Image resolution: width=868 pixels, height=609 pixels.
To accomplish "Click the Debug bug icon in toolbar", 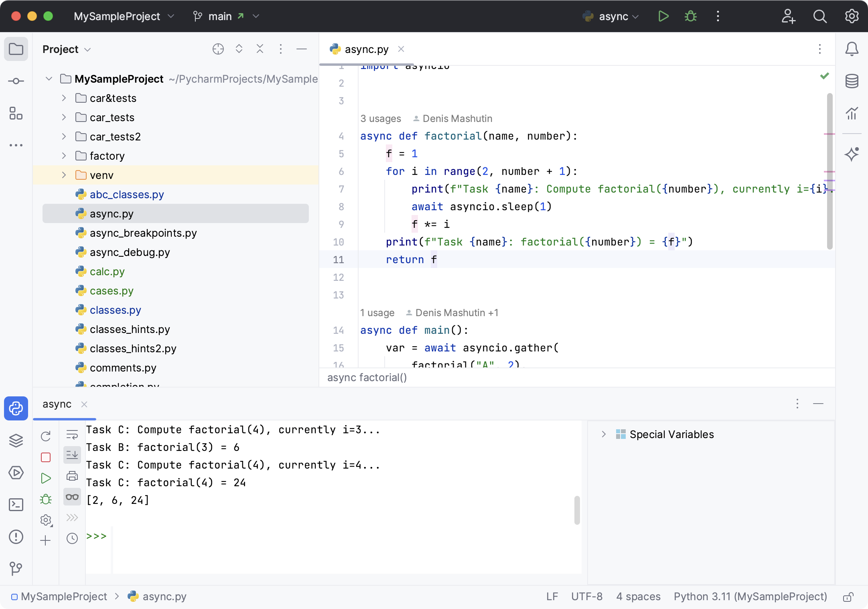I will (x=691, y=16).
